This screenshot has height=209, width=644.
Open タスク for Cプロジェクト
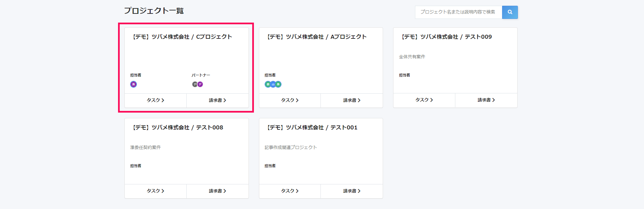(155, 100)
